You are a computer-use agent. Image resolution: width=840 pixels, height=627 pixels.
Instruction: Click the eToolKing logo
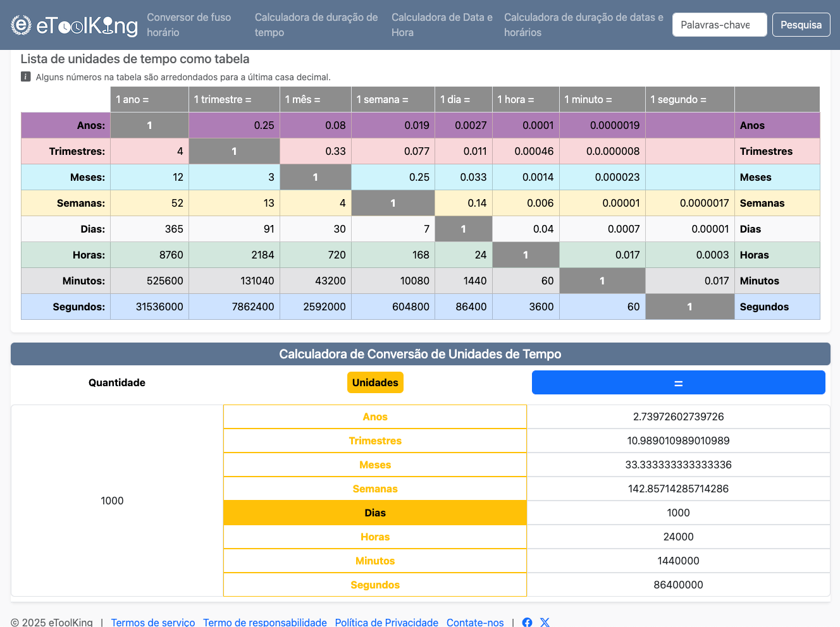(x=74, y=25)
